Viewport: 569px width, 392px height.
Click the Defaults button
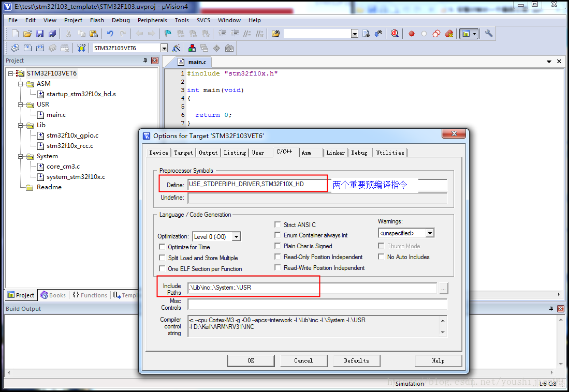(x=356, y=360)
